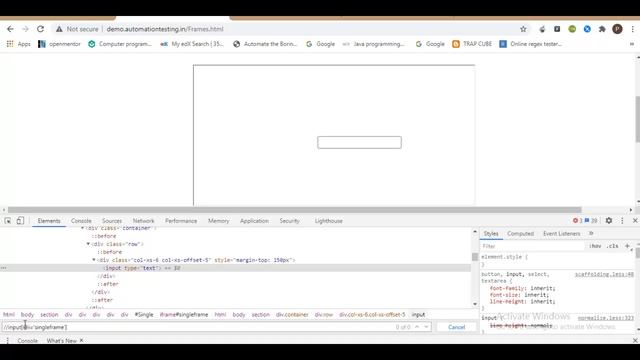640x360 pixels.
Task: Open the Chrome profile avatar
Action: click(x=617, y=29)
